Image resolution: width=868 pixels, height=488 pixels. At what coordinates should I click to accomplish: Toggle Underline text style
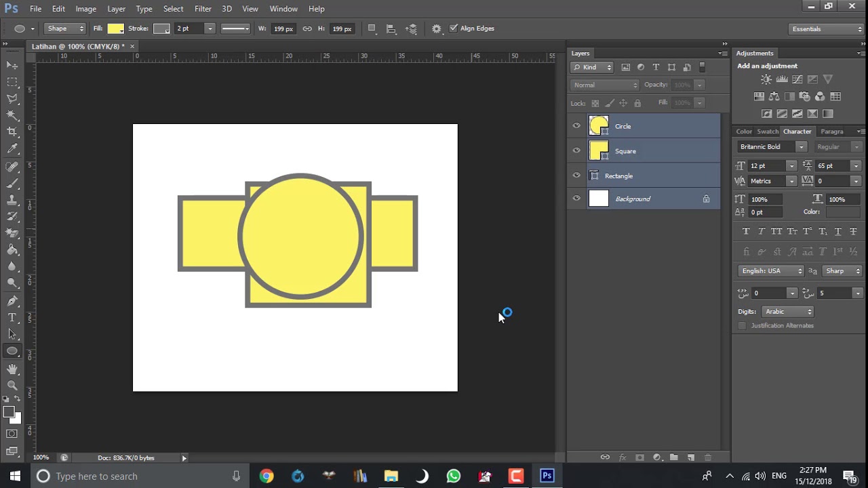[838, 231]
